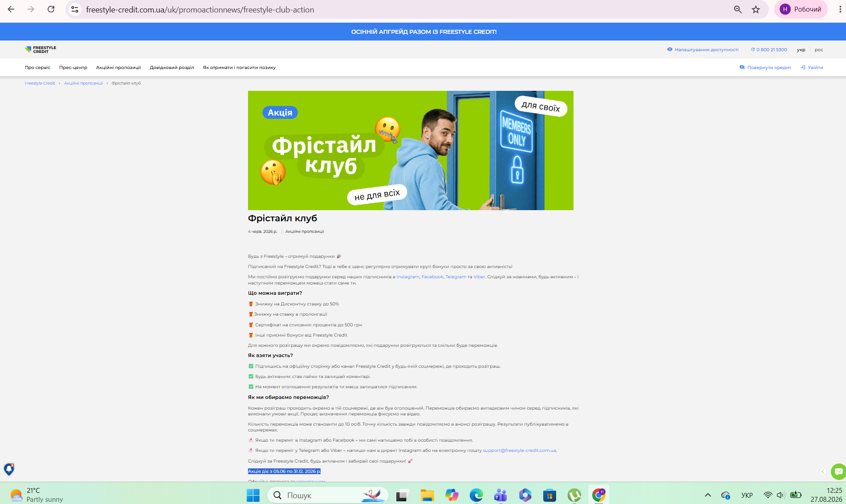Click the Повернути кредит wallet icon

coord(742,67)
